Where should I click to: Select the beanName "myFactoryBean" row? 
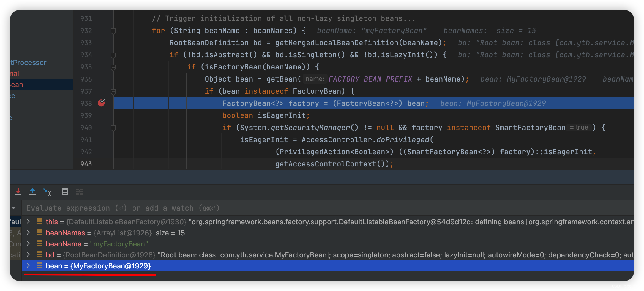pos(328,244)
